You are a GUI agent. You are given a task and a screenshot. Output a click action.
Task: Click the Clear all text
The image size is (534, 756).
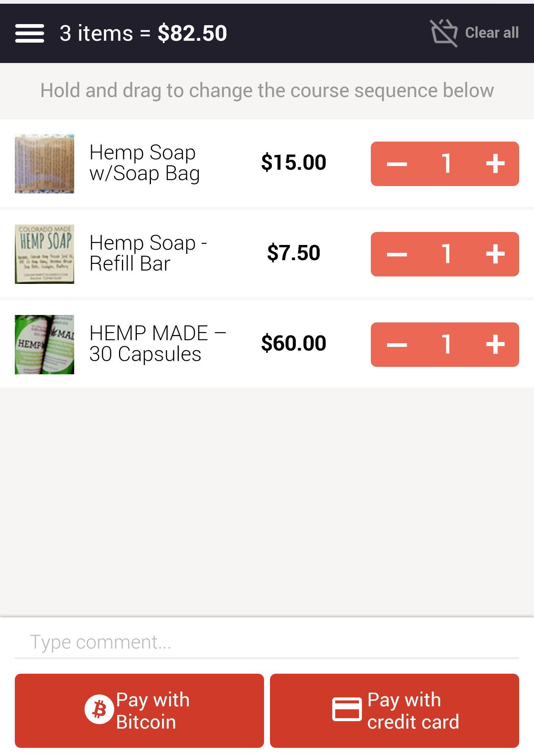[x=492, y=33]
